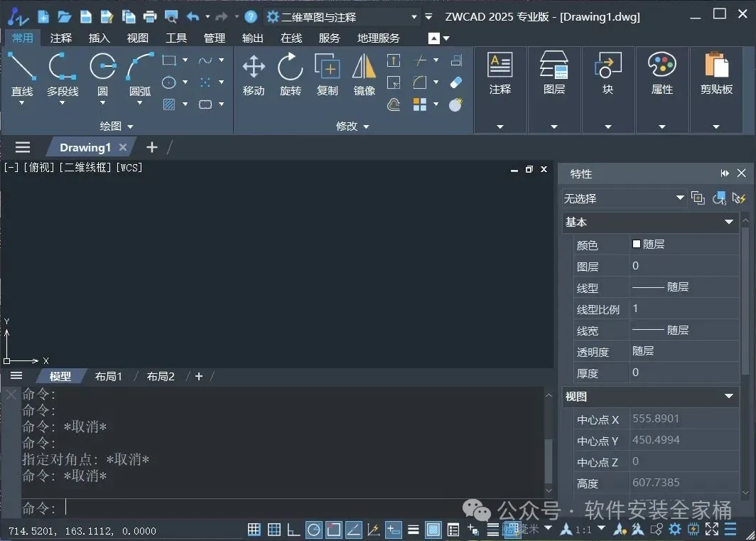Image resolution: width=756 pixels, height=541 pixels.
Task: Open the 二维草图与注释 workspace dropdown
Action: pyautogui.click(x=414, y=17)
